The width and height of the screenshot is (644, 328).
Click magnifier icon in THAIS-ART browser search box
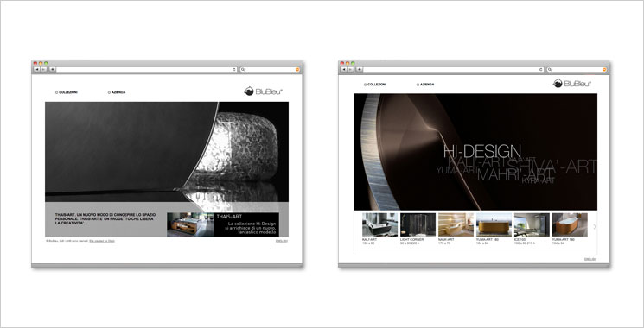(x=243, y=69)
